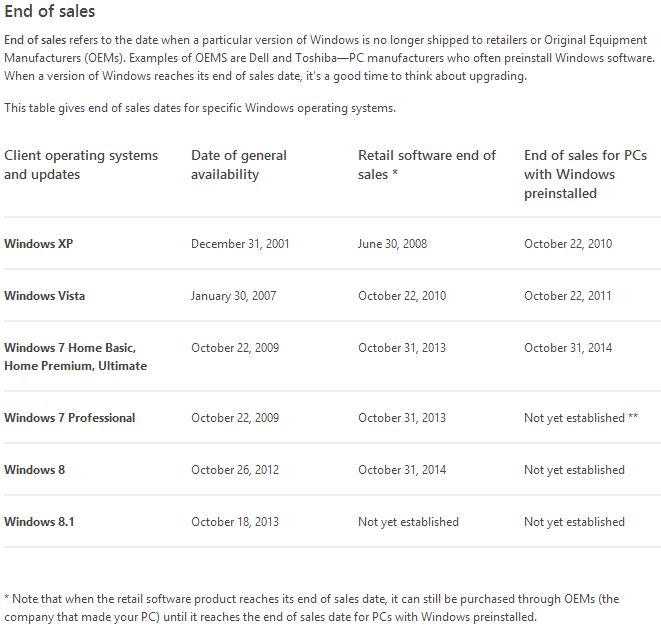The image size is (661, 631).
Task: Click the "Retail software end of sales" header
Action: [x=427, y=165]
